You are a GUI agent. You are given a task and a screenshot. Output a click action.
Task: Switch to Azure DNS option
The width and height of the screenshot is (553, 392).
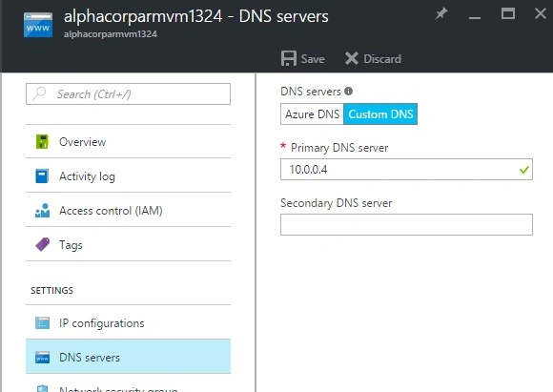tap(312, 113)
